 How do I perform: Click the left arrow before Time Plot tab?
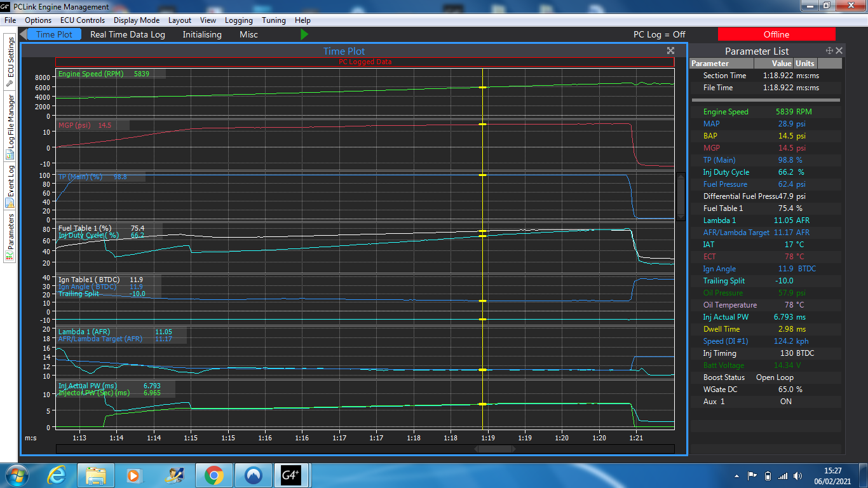pyautogui.click(x=24, y=34)
